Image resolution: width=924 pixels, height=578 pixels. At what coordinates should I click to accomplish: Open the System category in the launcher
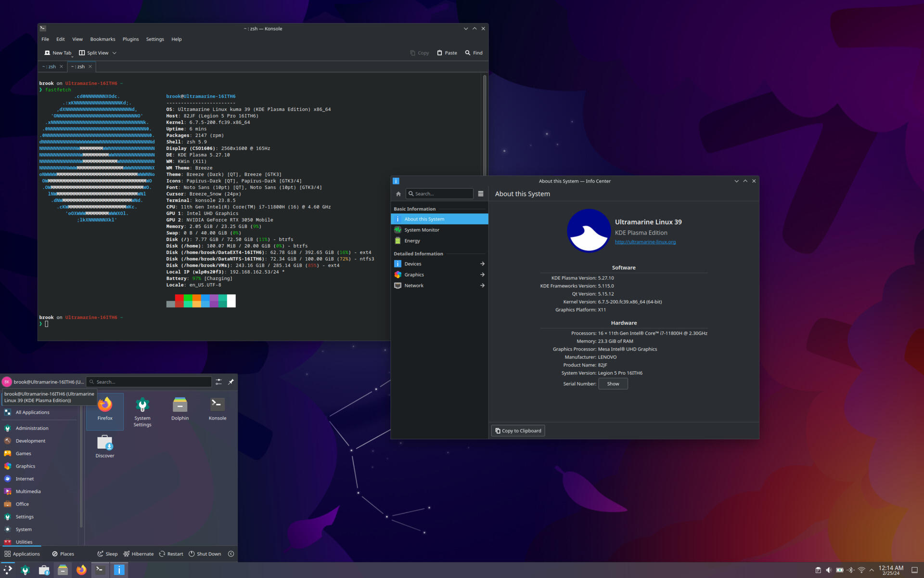click(39, 529)
